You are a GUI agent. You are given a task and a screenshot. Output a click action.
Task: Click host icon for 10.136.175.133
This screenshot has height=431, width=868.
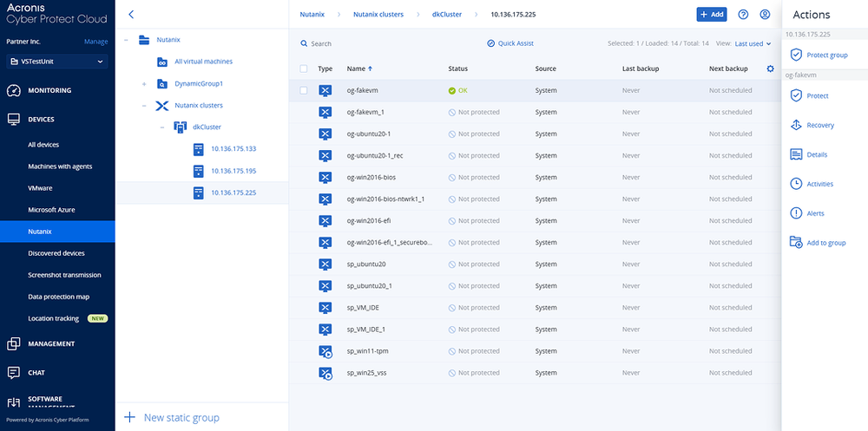[198, 149]
